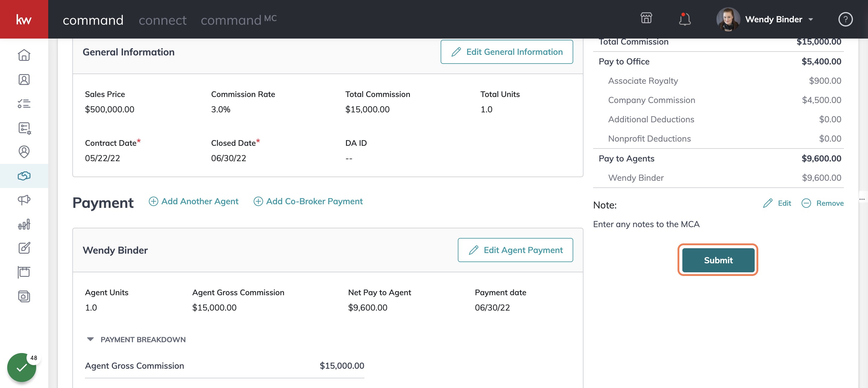Open the Home sidebar icon
The width and height of the screenshot is (868, 388).
pos(24,55)
